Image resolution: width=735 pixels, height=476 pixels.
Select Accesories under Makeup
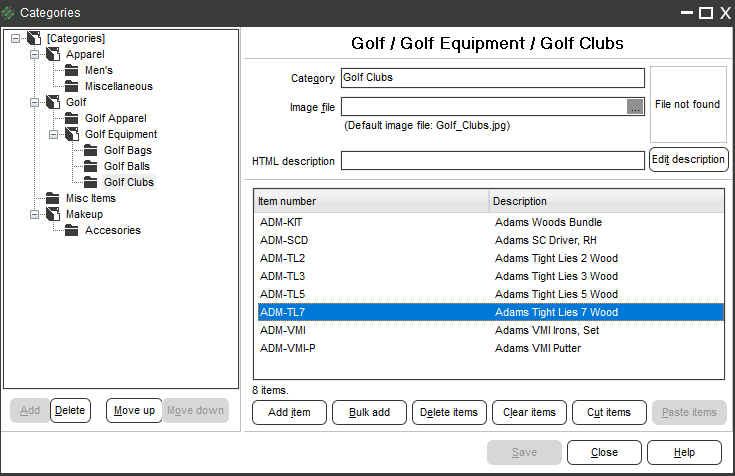pos(112,230)
